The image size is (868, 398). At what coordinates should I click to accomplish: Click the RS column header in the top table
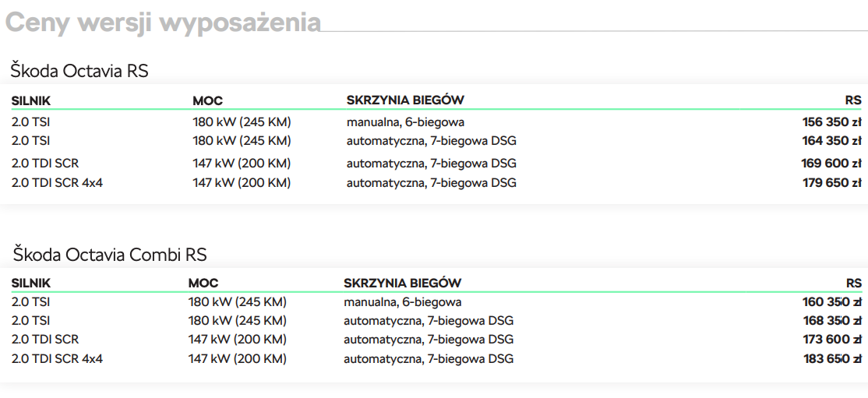[853, 100]
